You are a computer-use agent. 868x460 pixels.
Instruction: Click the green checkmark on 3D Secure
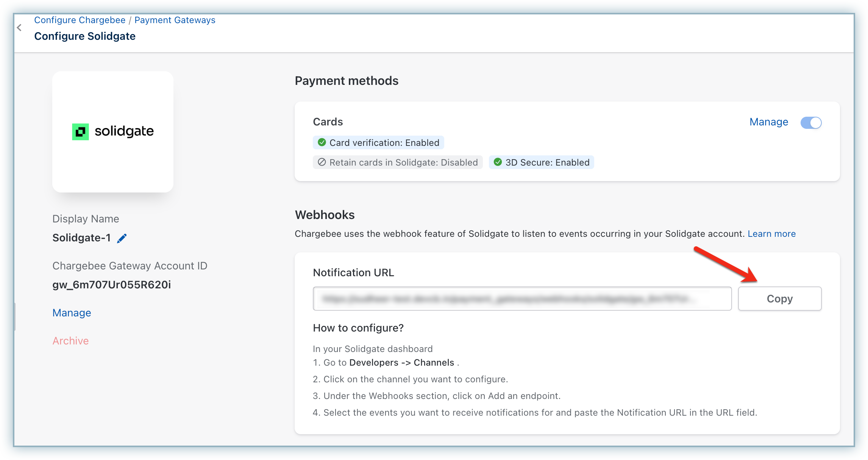[x=498, y=162]
